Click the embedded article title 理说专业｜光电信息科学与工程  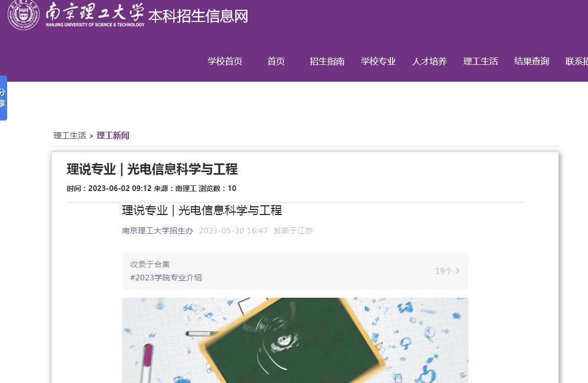[202, 210]
